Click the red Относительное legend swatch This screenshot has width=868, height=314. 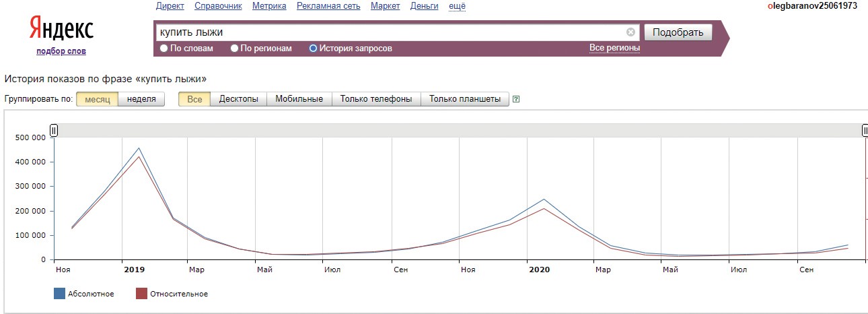[141, 294]
